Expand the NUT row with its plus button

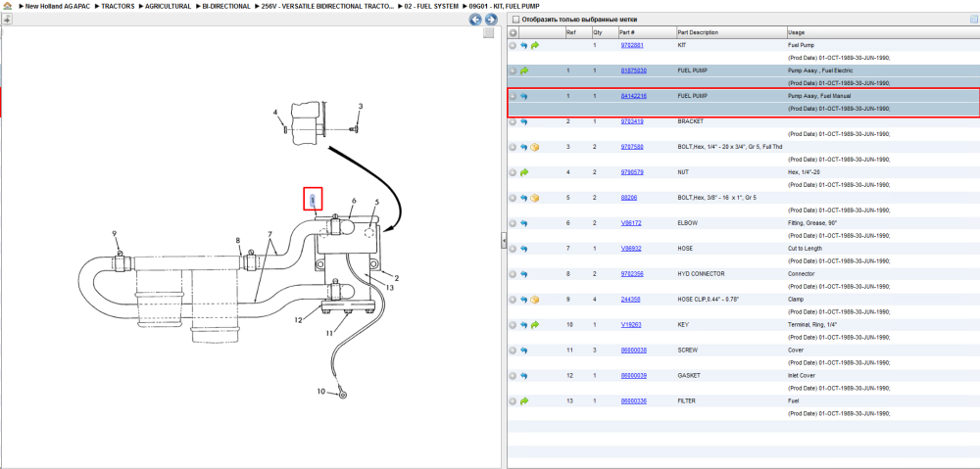tap(513, 172)
